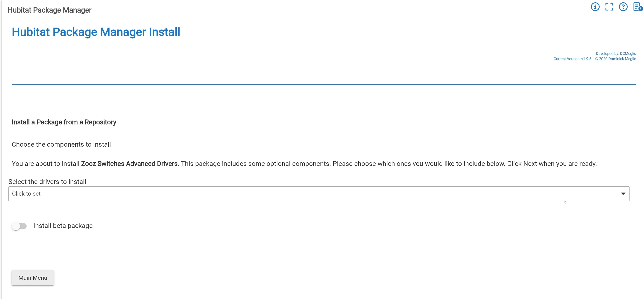Click the 'Current Version: v1.9.8' text

point(572,59)
